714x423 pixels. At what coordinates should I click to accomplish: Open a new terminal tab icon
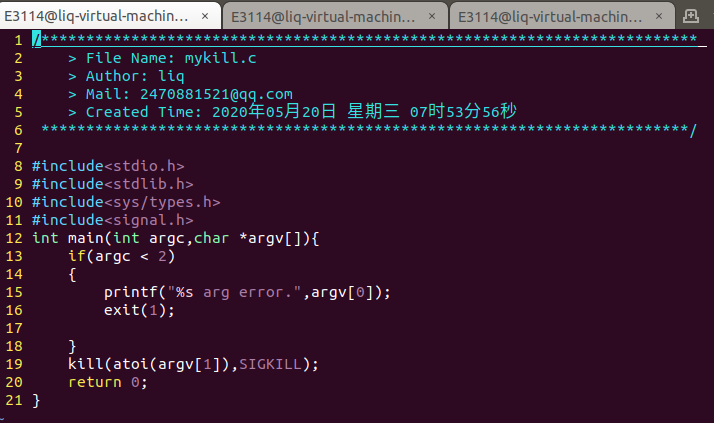691,16
